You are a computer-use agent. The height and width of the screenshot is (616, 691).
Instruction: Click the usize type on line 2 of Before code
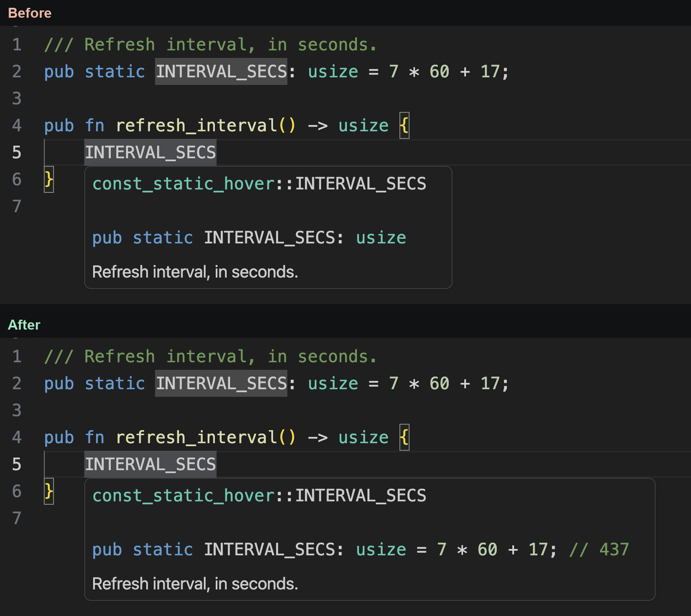[333, 72]
